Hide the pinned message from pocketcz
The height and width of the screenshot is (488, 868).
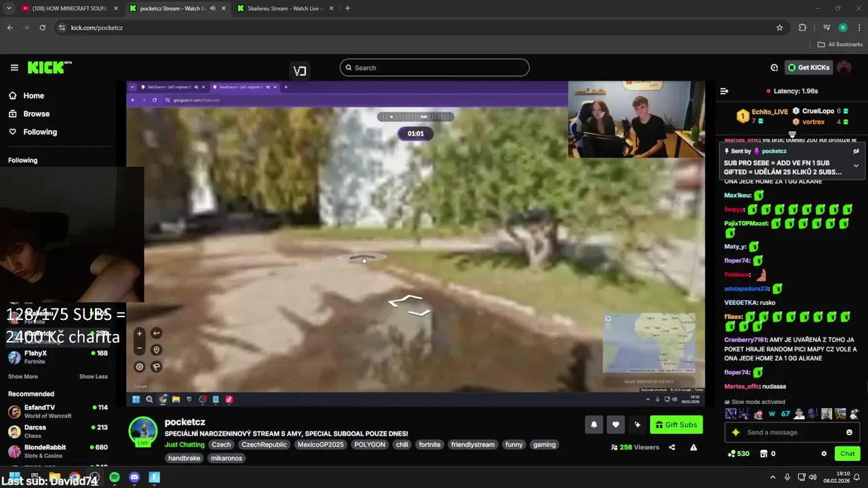856,151
